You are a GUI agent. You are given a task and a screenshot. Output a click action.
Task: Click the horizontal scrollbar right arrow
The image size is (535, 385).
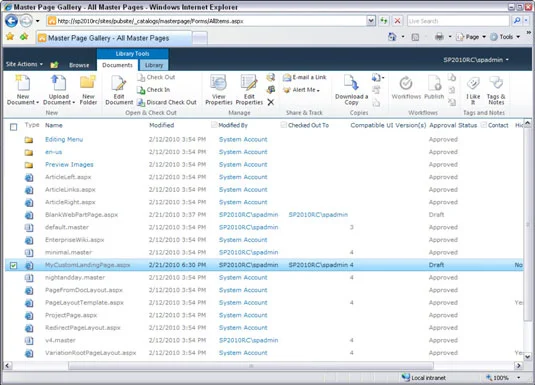tap(519, 366)
